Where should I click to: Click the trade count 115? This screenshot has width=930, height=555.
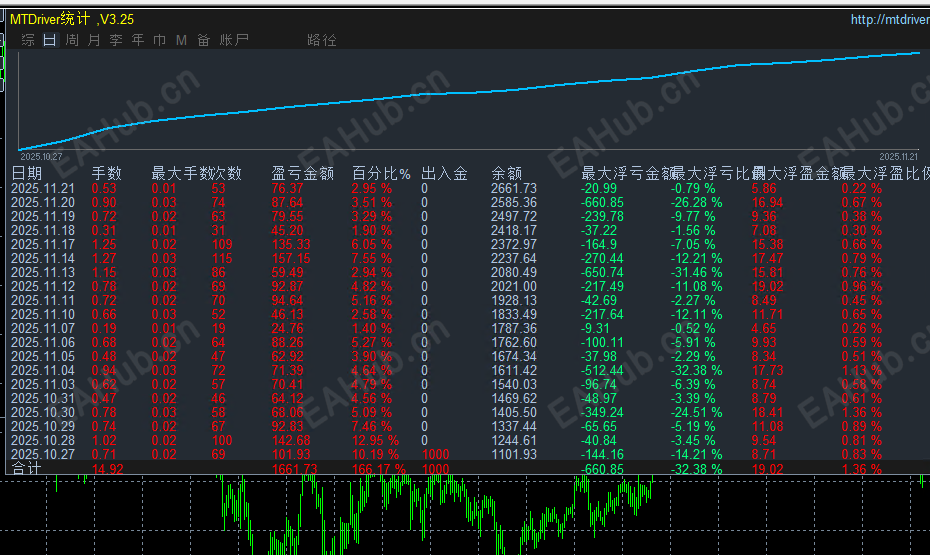[222, 259]
